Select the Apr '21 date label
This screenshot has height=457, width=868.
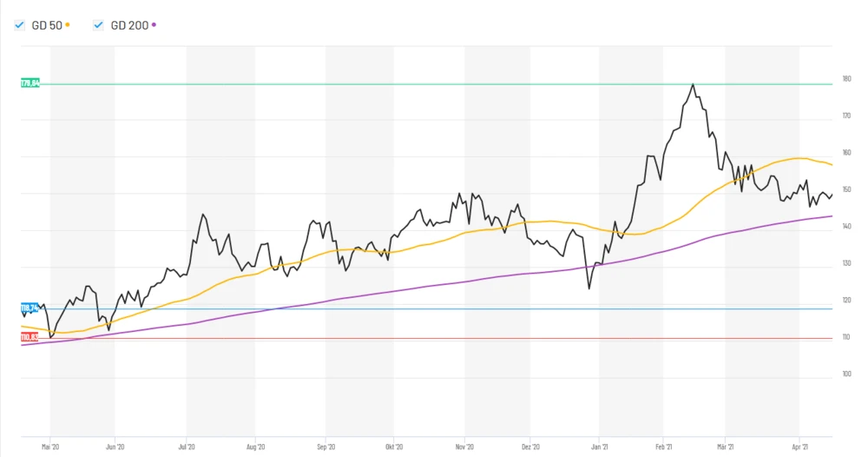799,447
